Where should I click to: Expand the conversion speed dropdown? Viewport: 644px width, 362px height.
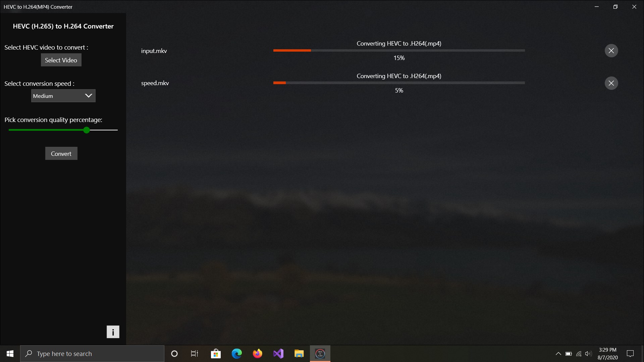click(x=88, y=96)
